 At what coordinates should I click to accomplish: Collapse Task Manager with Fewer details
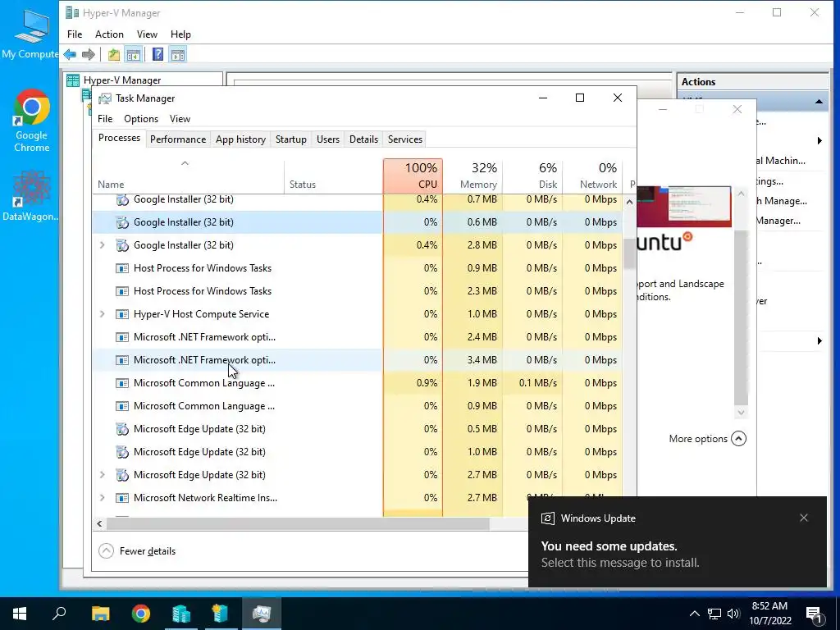[137, 550]
